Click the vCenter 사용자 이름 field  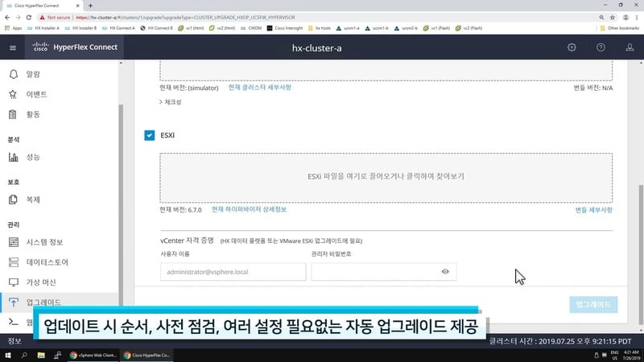tap(233, 272)
